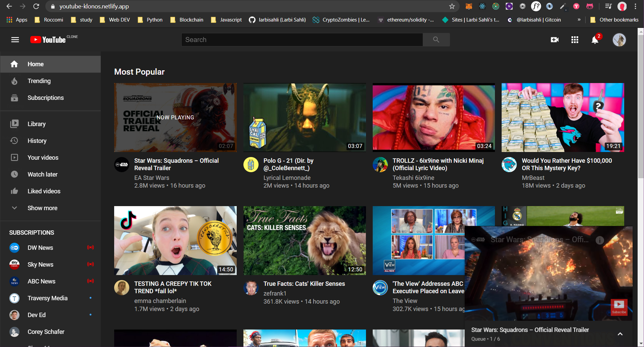Open the History menu item

(x=50, y=141)
